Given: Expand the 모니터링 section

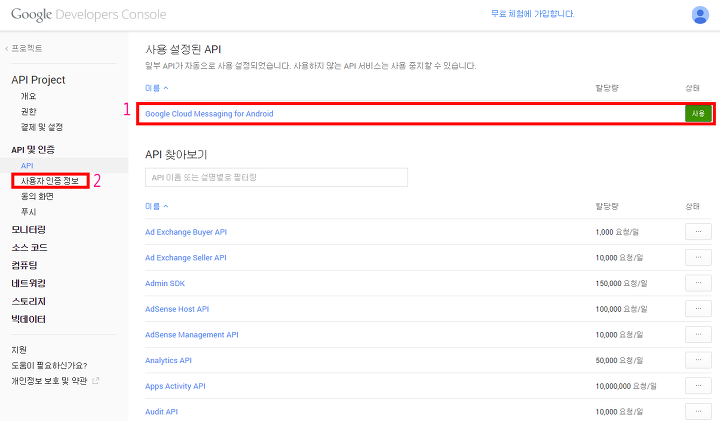Looking at the screenshot, I should point(28,230).
